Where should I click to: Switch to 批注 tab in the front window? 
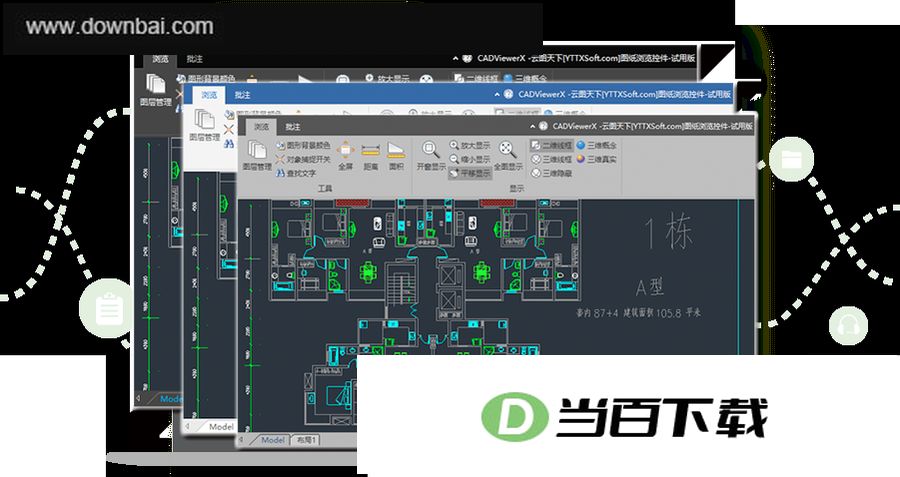pos(293,127)
